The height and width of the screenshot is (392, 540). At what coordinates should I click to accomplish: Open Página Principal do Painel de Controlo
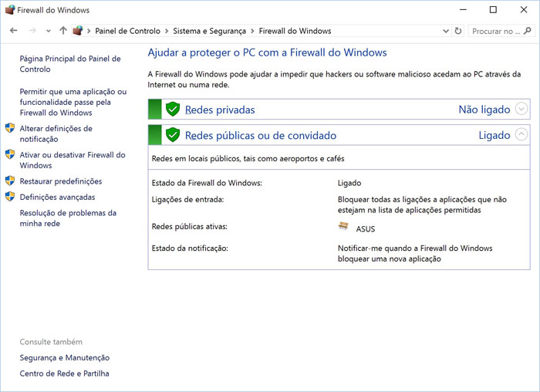click(x=70, y=64)
